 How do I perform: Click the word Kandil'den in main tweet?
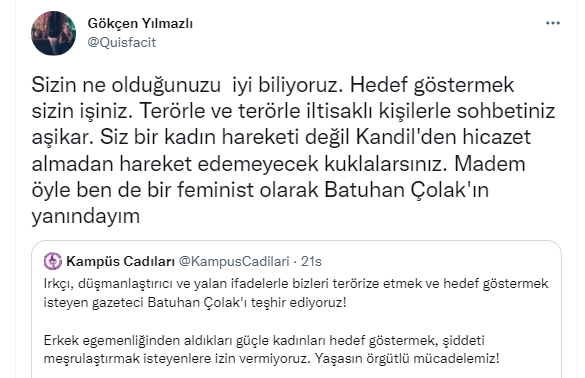[x=406, y=137]
